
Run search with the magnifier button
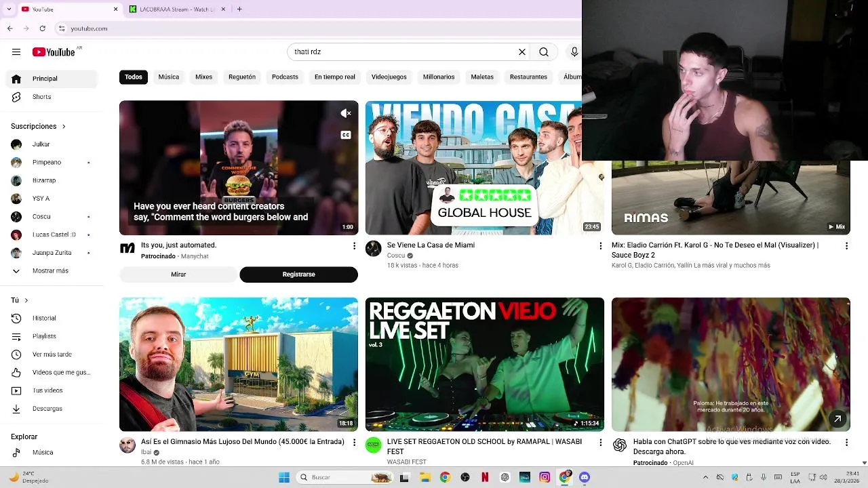coord(544,52)
